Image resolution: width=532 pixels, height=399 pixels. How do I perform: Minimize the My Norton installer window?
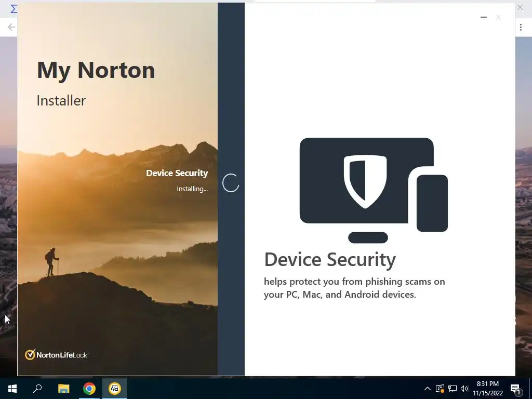(x=484, y=17)
